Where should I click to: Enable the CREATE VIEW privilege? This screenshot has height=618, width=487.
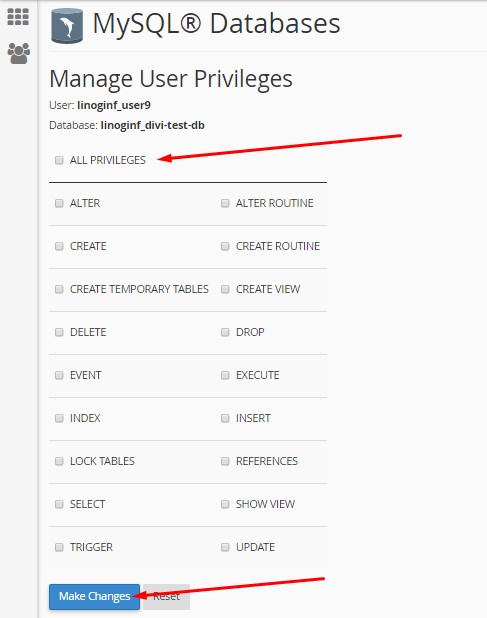[x=225, y=289]
